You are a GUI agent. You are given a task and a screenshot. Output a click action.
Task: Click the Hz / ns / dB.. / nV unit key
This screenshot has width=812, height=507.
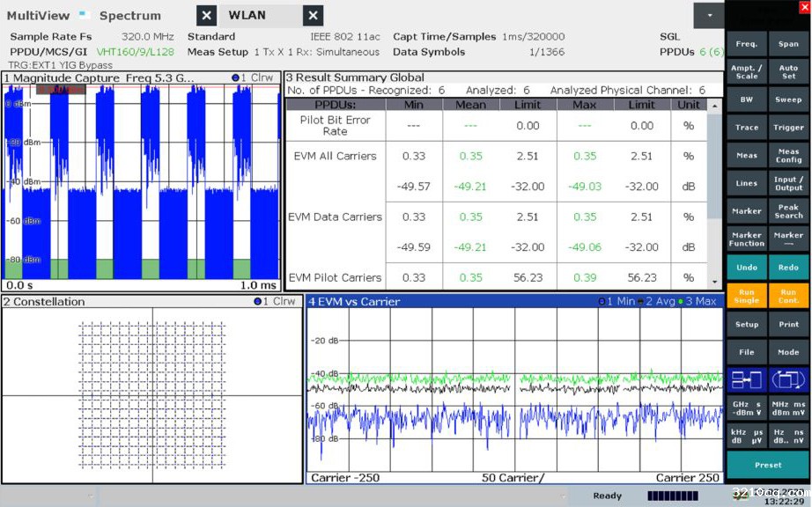[788, 436]
